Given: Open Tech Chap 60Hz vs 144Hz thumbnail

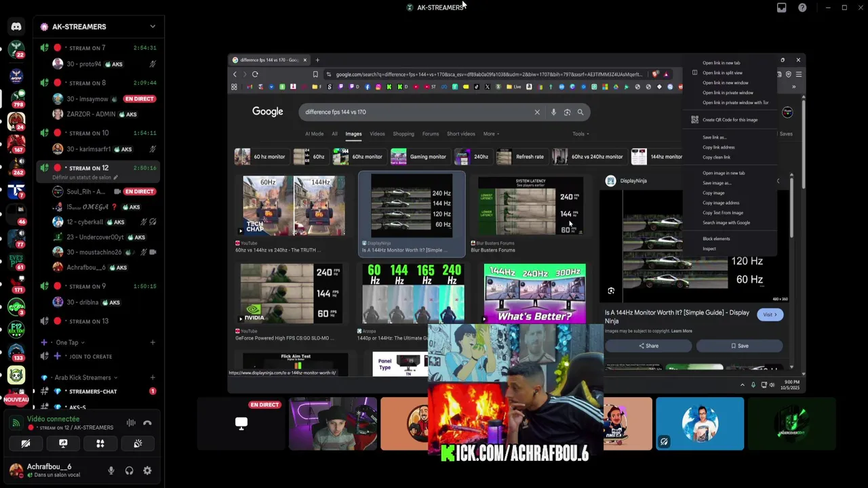Looking at the screenshot, I should point(294,206).
